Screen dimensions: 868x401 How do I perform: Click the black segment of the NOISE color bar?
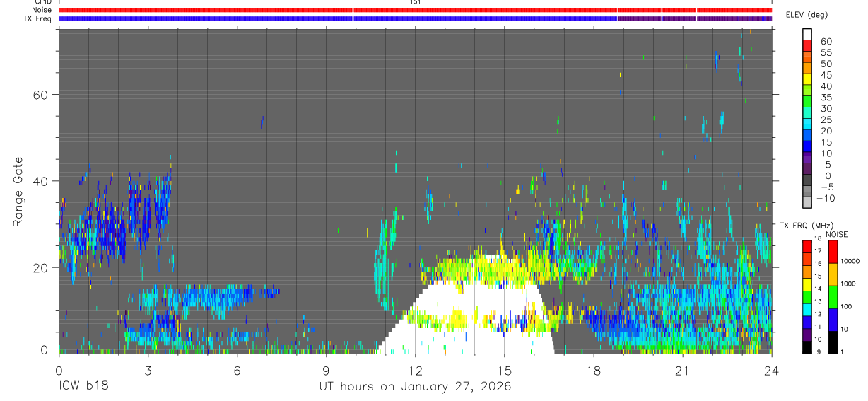833,342
